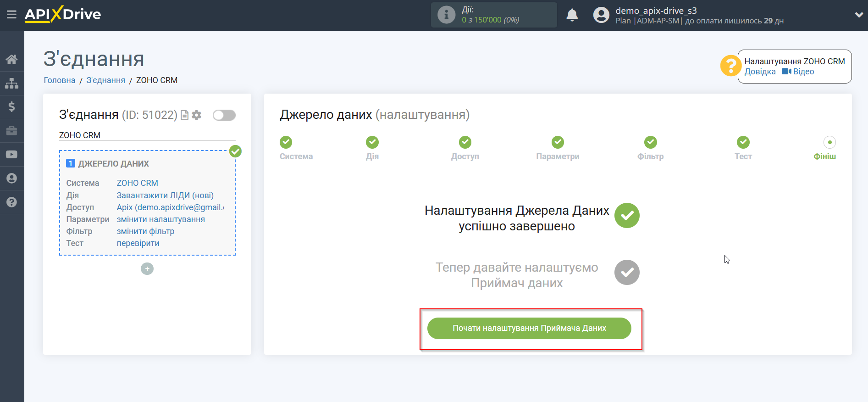Open the user profile icon in sidebar
The width and height of the screenshot is (868, 402).
tap(12, 179)
